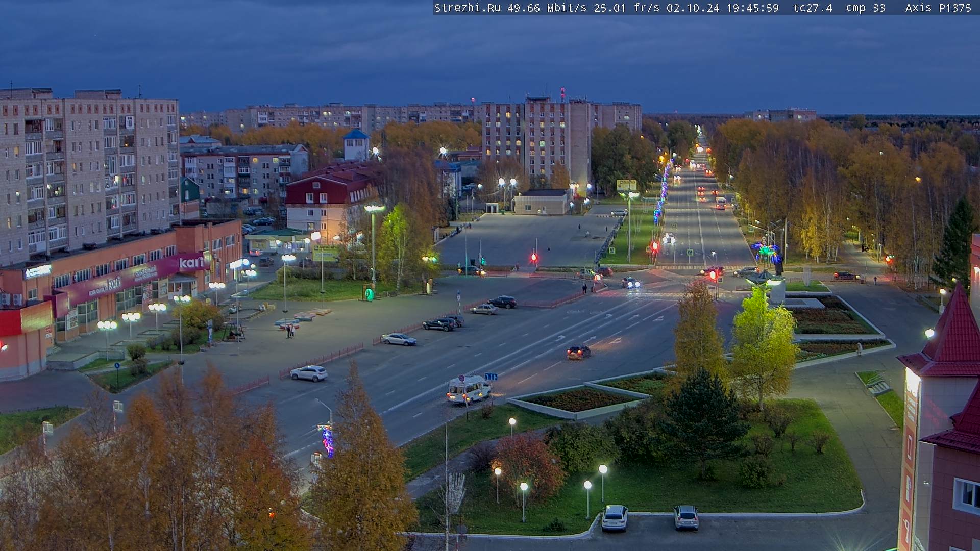Click the '25.01 fr/s' frame rate value
The width and height of the screenshot is (980, 551).
point(627,8)
